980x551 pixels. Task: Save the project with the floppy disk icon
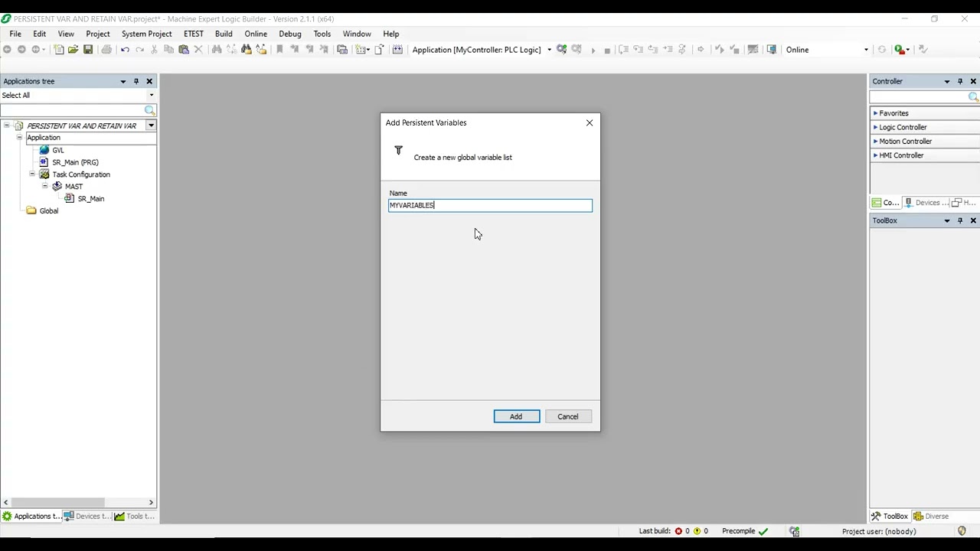pyautogui.click(x=88, y=50)
